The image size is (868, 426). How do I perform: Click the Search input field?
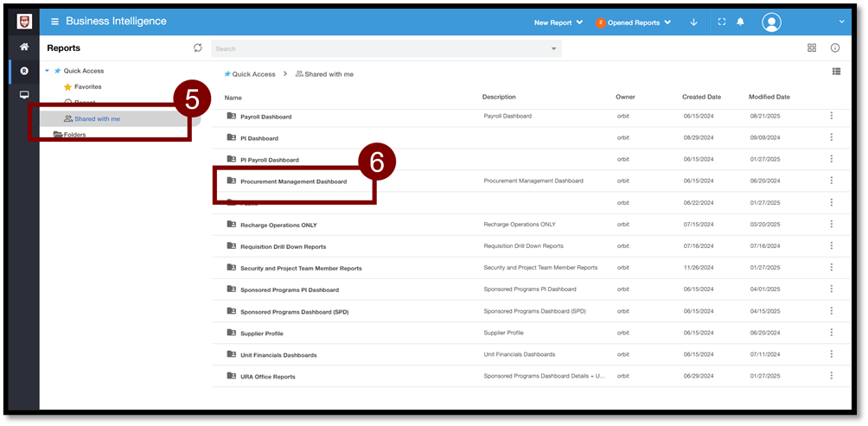coord(380,48)
